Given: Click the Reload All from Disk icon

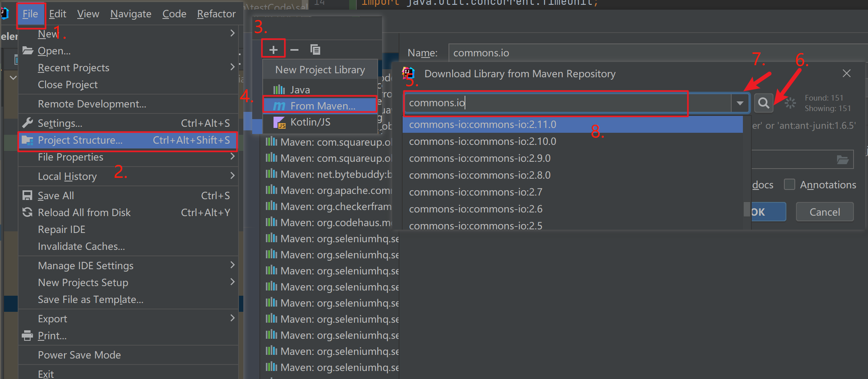Looking at the screenshot, I should point(27,212).
